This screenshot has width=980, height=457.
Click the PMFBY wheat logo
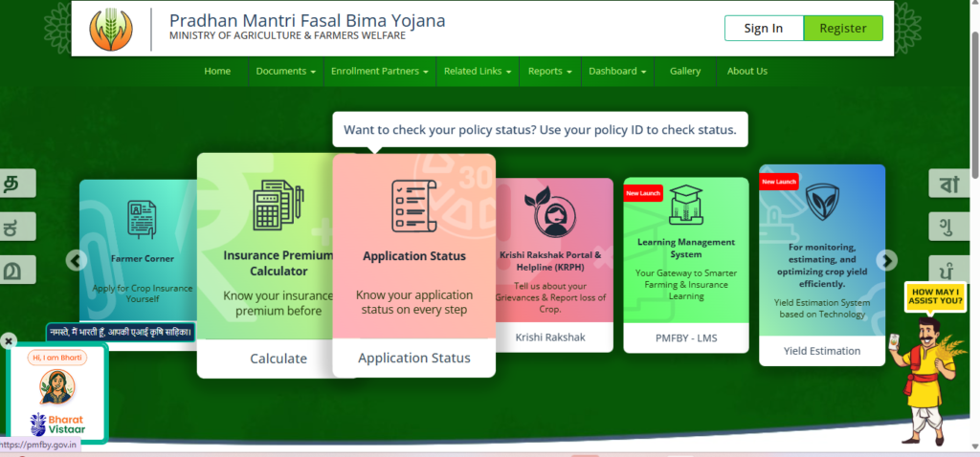point(111,30)
